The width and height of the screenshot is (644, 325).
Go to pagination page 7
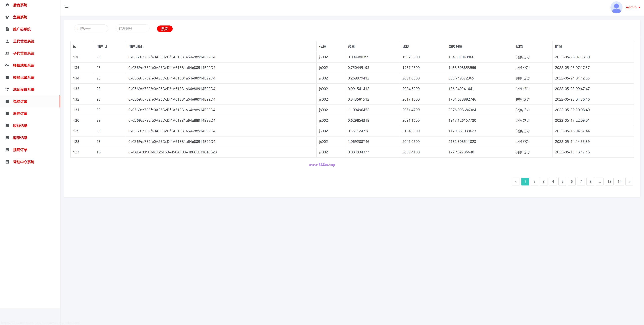[581, 181]
